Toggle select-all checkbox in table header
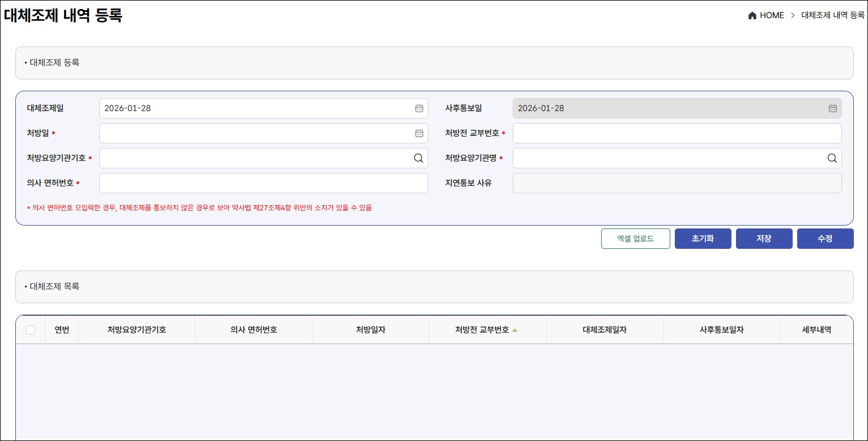Image resolution: width=868 pixels, height=441 pixels. click(31, 330)
